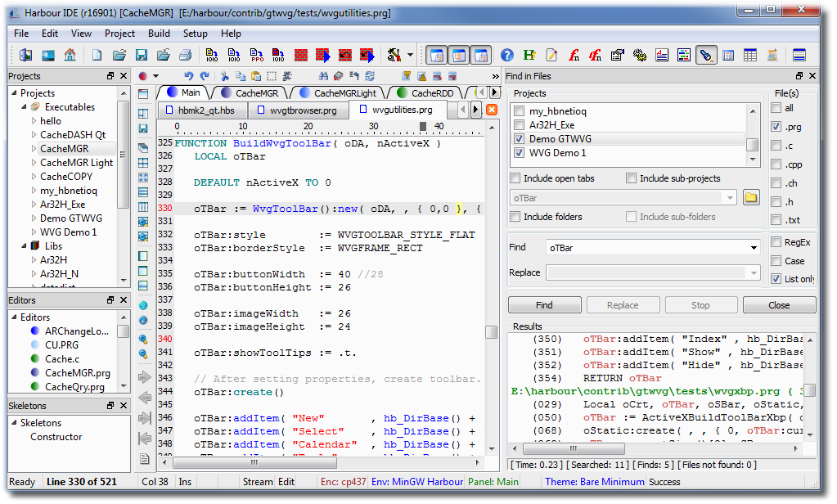Click the orange close-tab icon beside the editor tabs

[x=492, y=110]
